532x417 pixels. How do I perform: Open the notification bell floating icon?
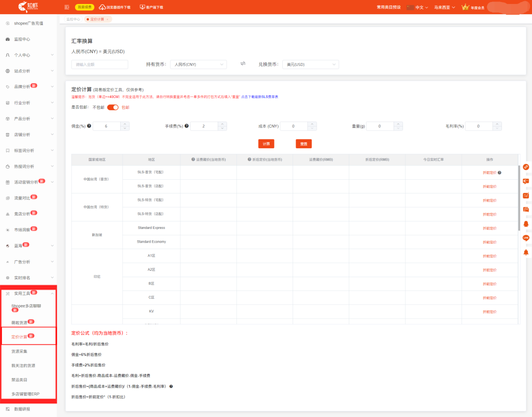[x=526, y=252]
